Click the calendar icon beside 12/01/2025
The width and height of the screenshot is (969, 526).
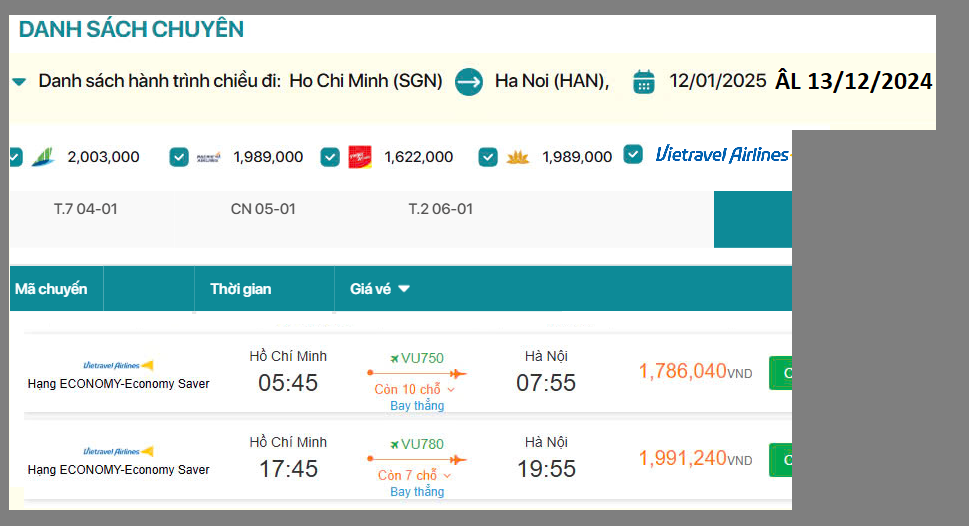click(x=644, y=81)
